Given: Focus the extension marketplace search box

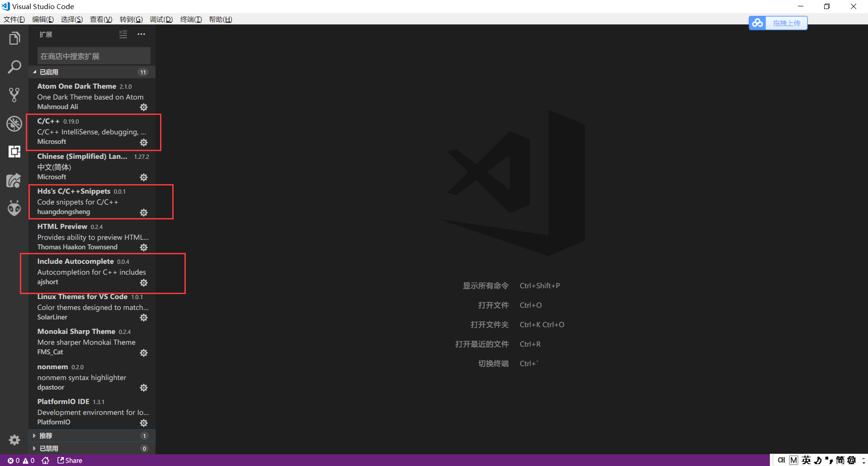Looking at the screenshot, I should click(94, 56).
